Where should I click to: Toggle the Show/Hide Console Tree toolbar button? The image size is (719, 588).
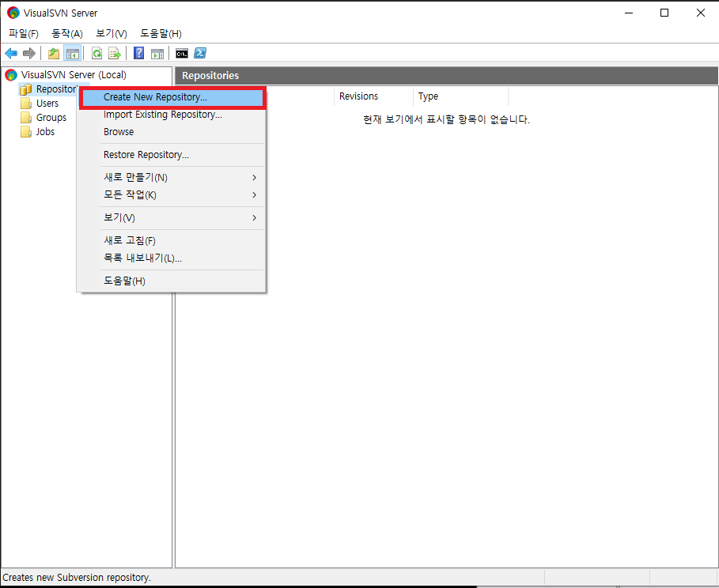[73, 53]
